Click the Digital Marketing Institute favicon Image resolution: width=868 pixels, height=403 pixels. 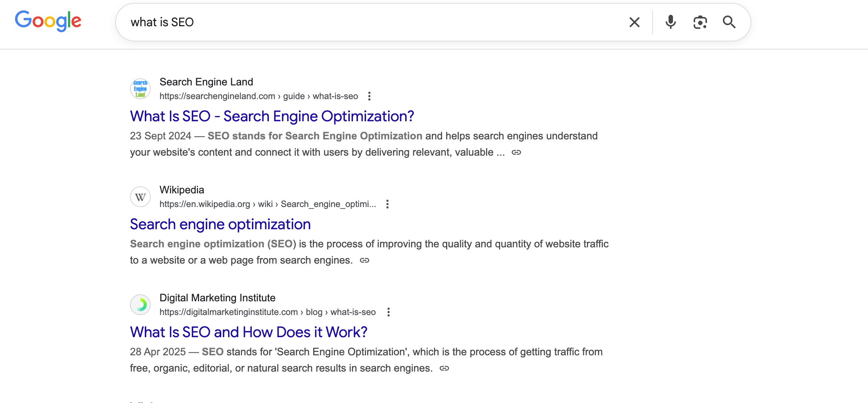point(140,304)
